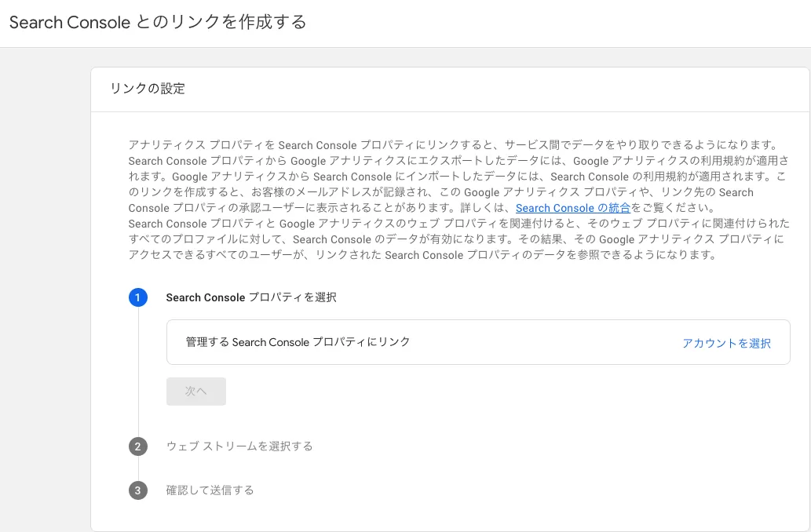
Task: Open the Search Console の統合 help link
Action: [x=572, y=208]
